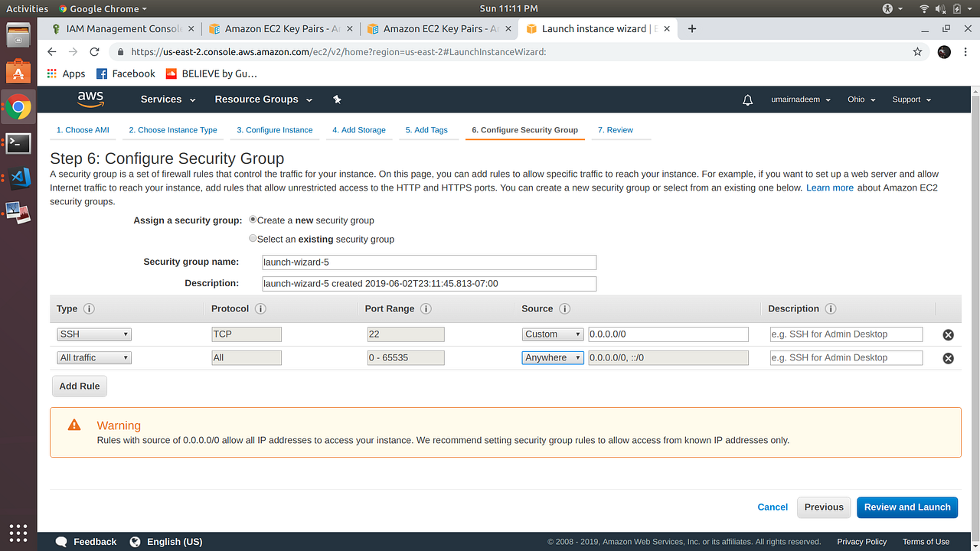The image size is (980, 551).
Task: Click inside the Security group name field
Action: pyautogui.click(x=429, y=262)
